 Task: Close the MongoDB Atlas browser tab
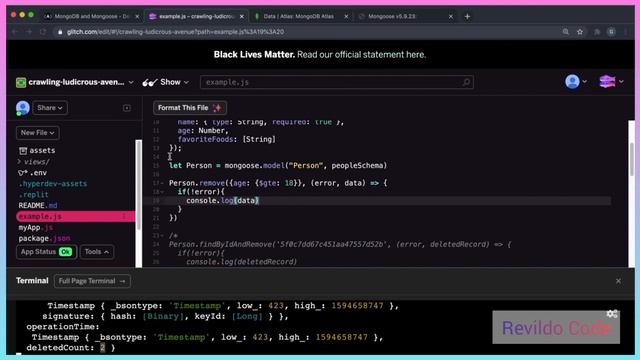tap(346, 16)
